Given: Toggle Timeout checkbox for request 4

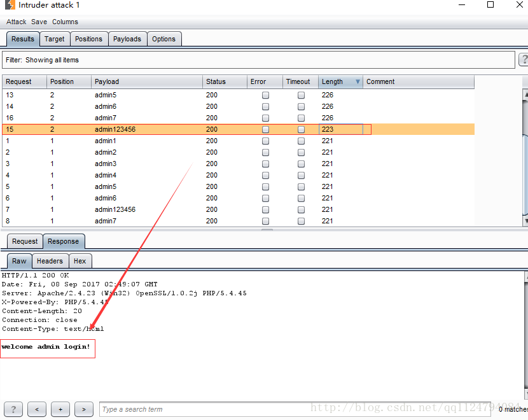Looking at the screenshot, I should (x=301, y=175).
